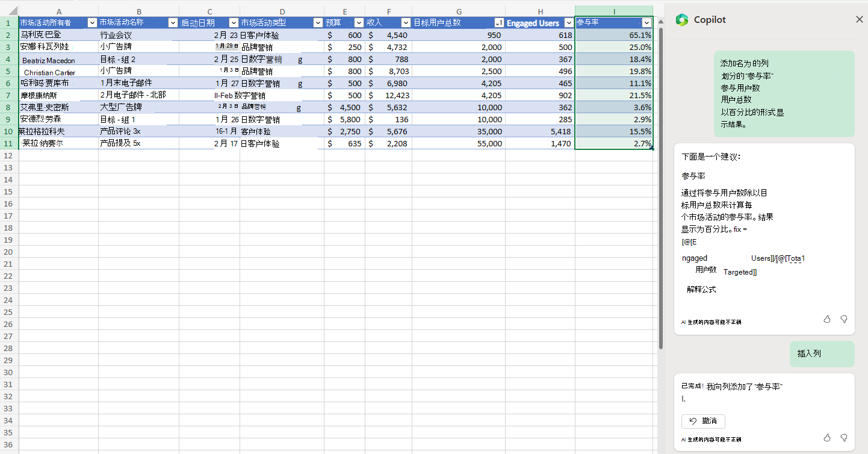The width and height of the screenshot is (868, 454).
Task: Click the 插入列 chat message
Action: pos(822,354)
